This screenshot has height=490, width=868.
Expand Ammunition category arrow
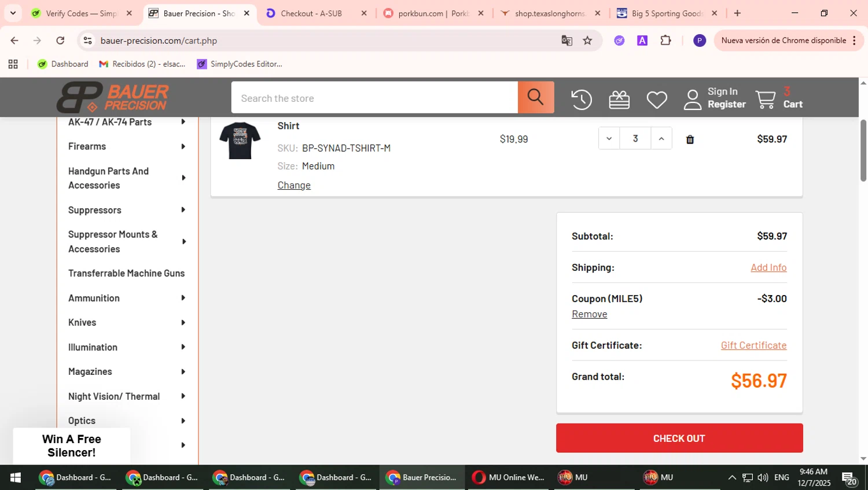click(183, 298)
